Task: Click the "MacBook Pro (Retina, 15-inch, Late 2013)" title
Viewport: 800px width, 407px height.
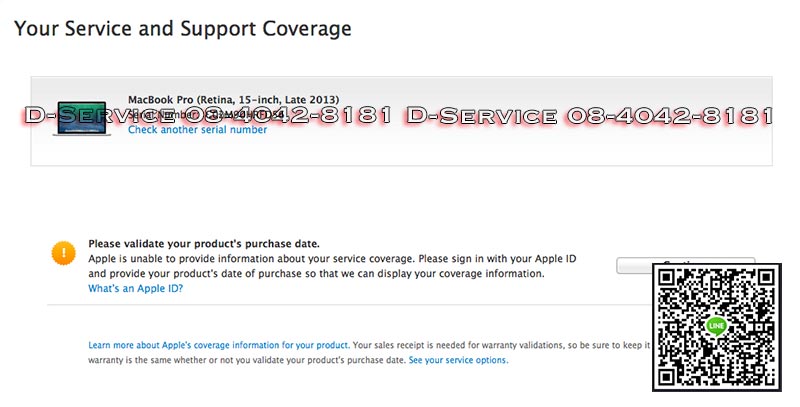Action: pos(233,100)
